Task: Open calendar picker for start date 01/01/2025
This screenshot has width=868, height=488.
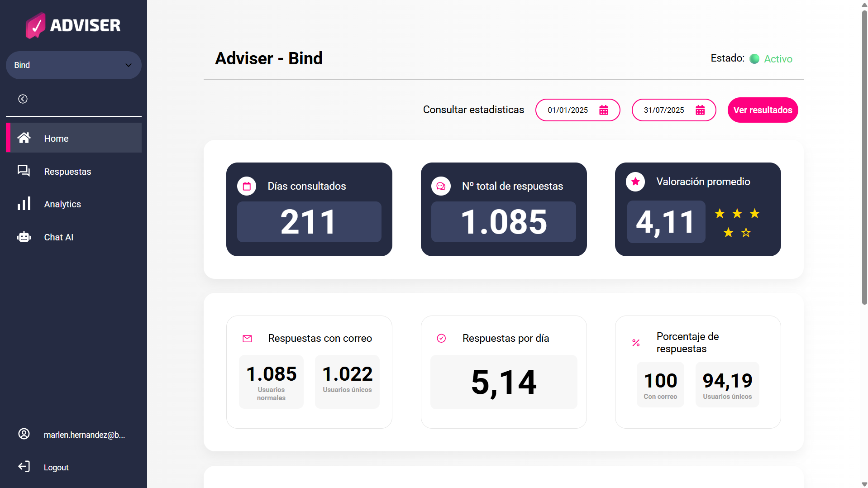Action: (x=604, y=110)
